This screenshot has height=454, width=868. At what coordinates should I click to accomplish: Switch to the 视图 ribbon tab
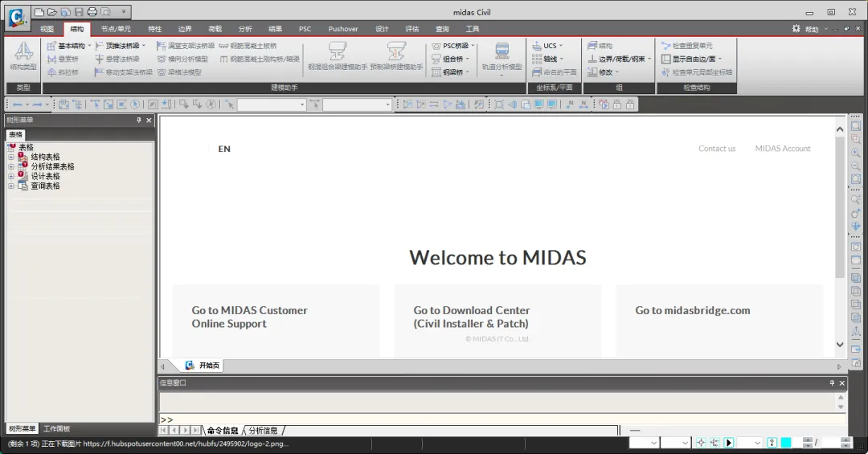[47, 29]
